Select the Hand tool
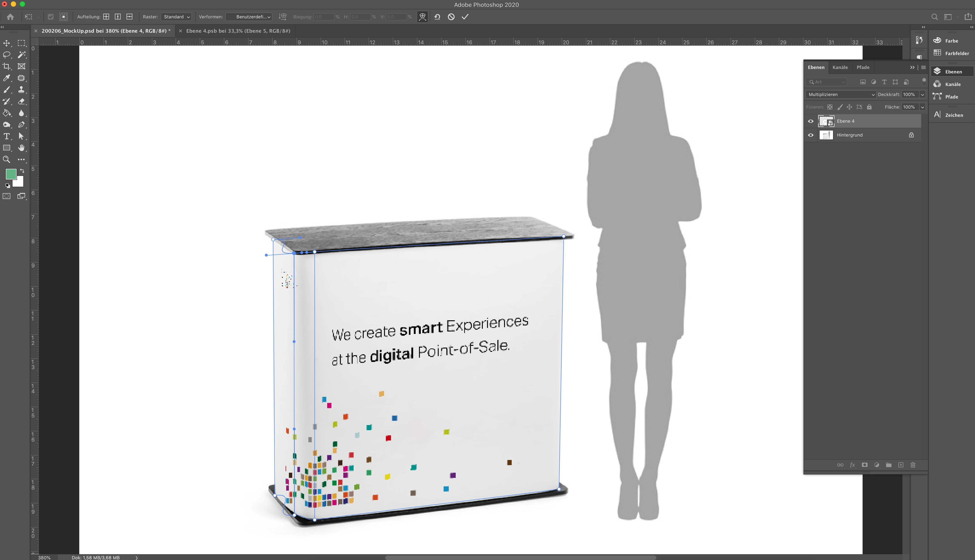 point(21,148)
